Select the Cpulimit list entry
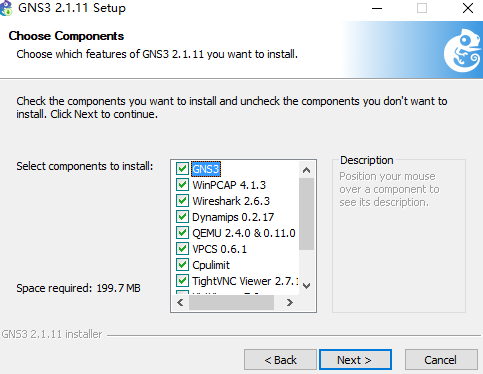 (x=211, y=265)
